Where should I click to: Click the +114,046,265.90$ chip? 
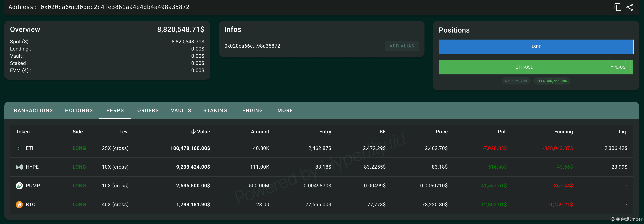coord(552,81)
